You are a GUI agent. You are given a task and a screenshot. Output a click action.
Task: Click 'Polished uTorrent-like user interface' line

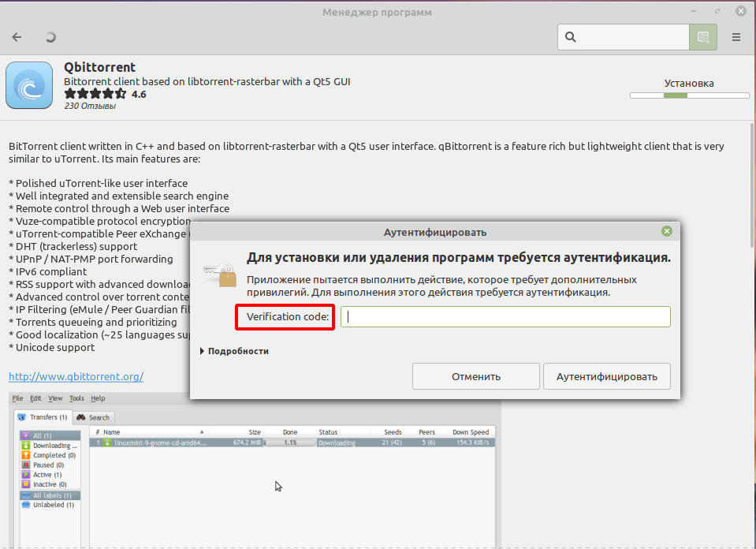coord(98,183)
